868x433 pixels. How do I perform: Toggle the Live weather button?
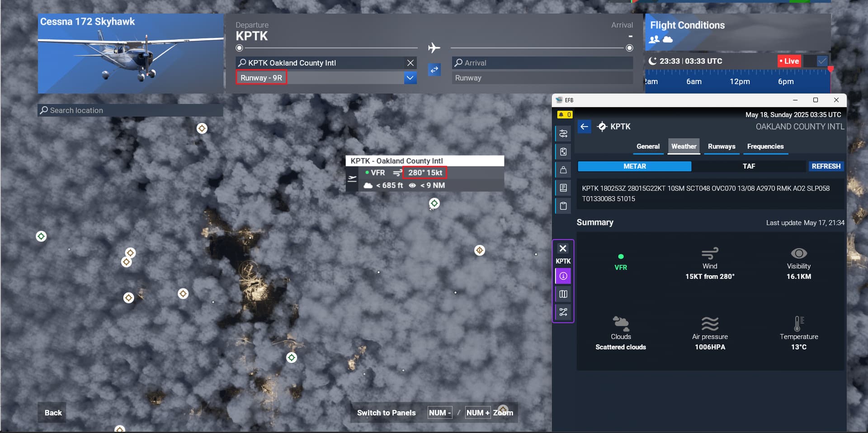[789, 61]
